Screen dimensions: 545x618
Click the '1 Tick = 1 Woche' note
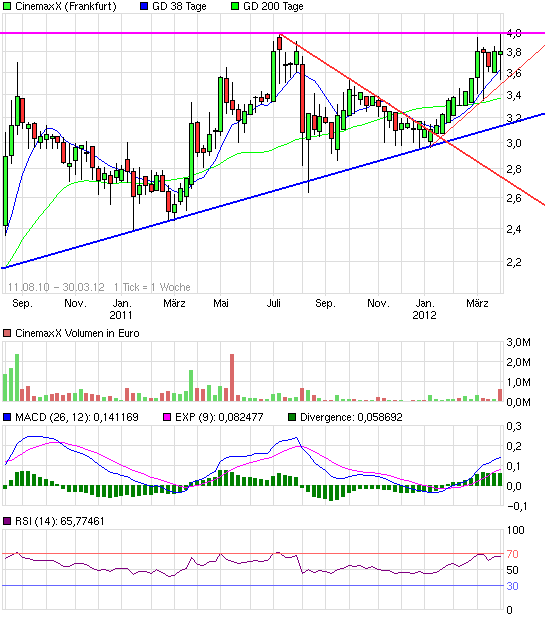pos(152,287)
